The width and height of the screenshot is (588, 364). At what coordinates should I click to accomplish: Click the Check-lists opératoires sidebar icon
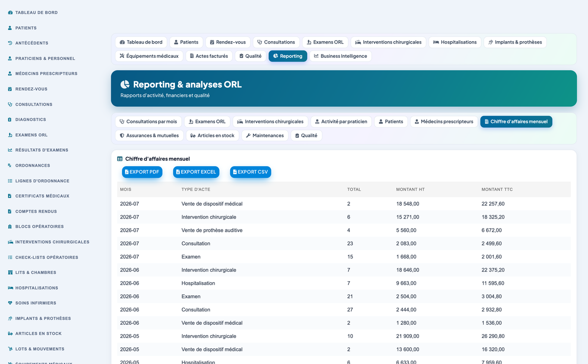[x=10, y=257]
